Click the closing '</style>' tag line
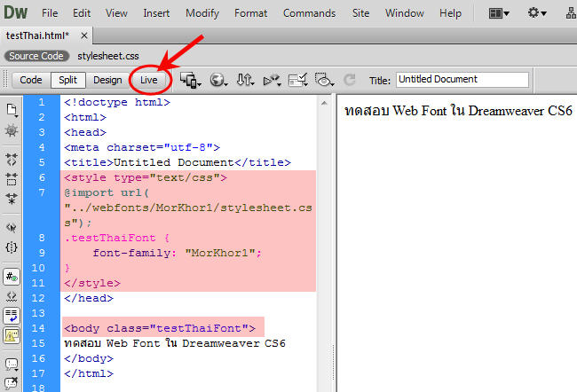 click(x=92, y=283)
